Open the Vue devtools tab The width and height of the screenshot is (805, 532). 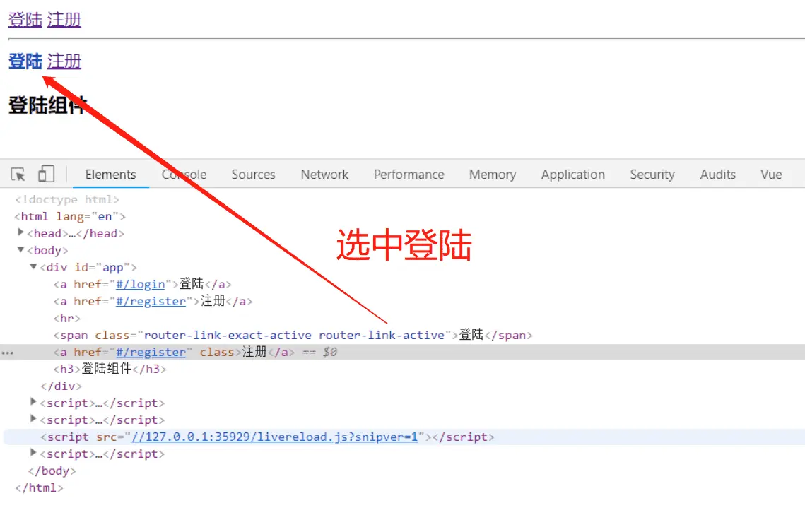point(771,175)
